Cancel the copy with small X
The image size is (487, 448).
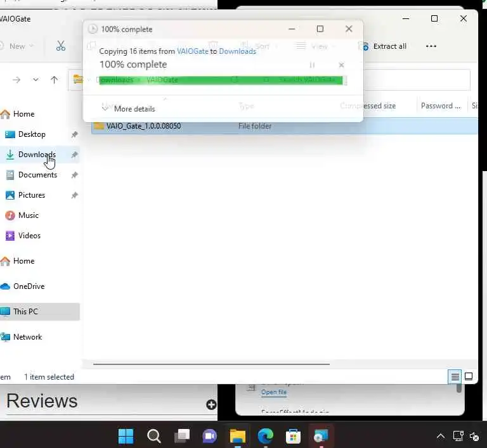341,65
